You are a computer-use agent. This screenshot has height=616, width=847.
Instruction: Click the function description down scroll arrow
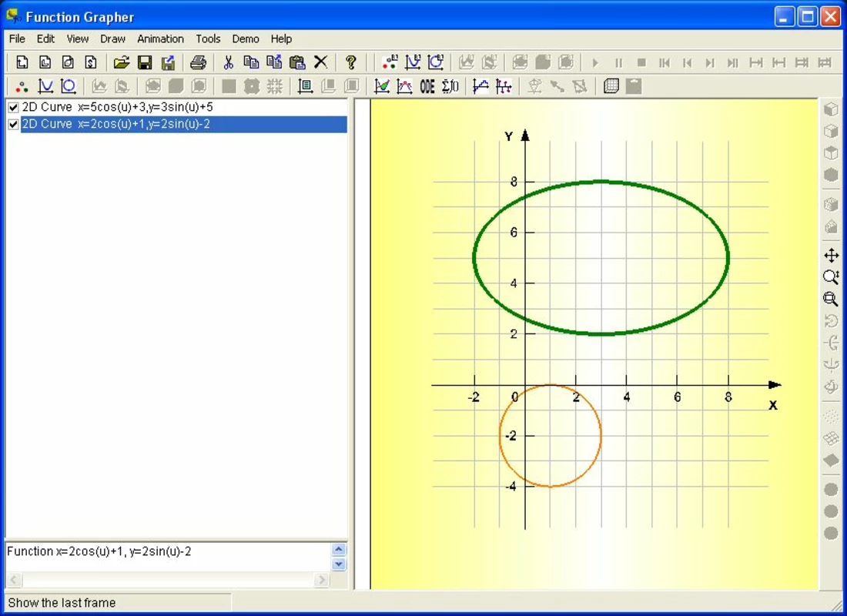click(x=339, y=564)
